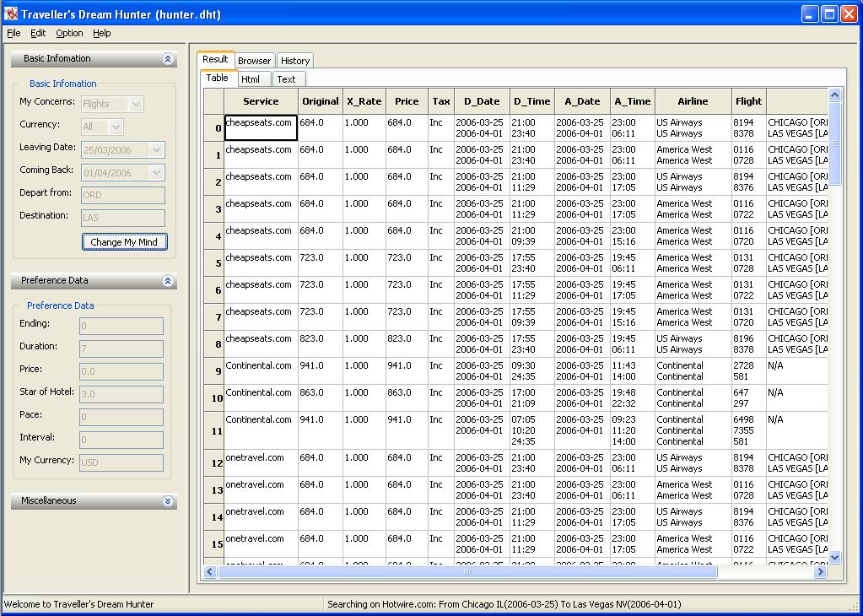Screen dimensions: 863x616
Task: Click the Searching on Hotwire.com status bar message
Action: click(504, 604)
